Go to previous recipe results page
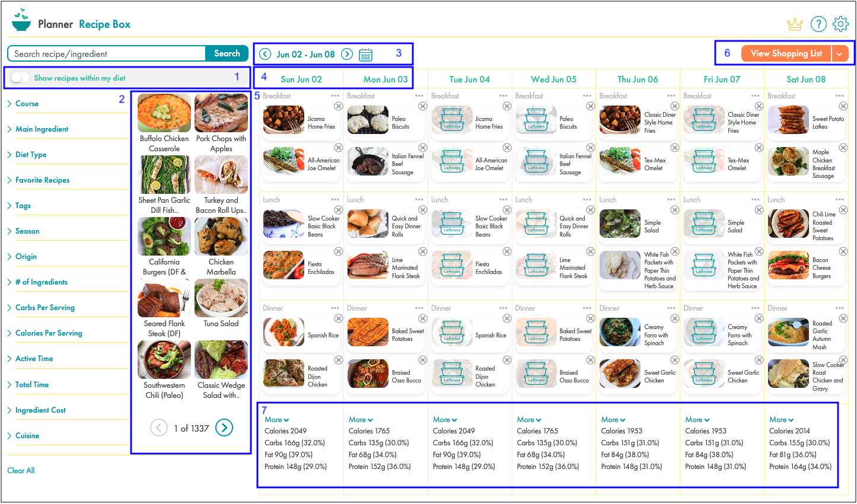Screen dimensions: 857x504 point(159,428)
